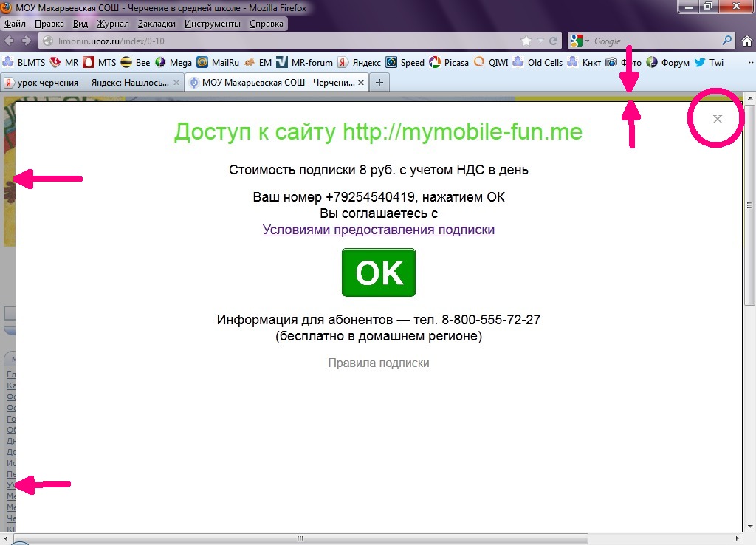Open a new tab with the plus button

(379, 83)
